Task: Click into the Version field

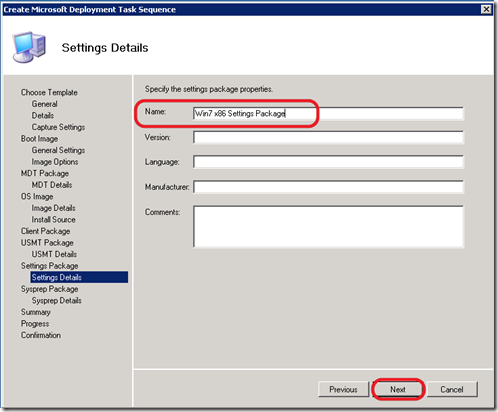Action: [328, 137]
